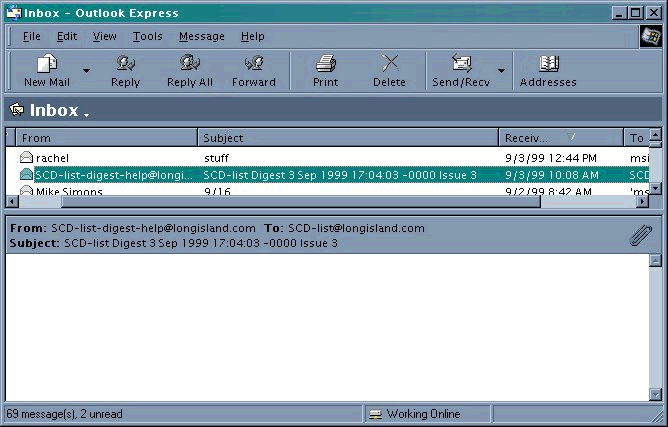Click the paperclip attachment icon

(x=640, y=235)
